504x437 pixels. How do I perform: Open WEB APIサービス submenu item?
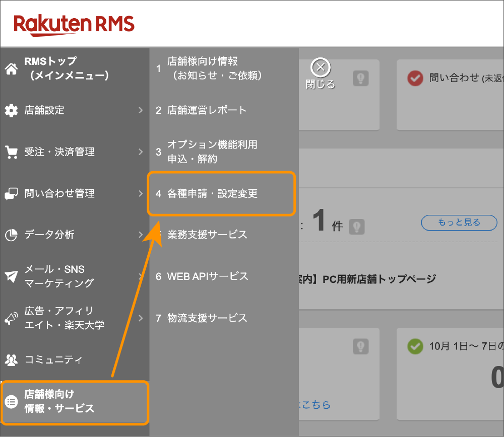click(207, 276)
